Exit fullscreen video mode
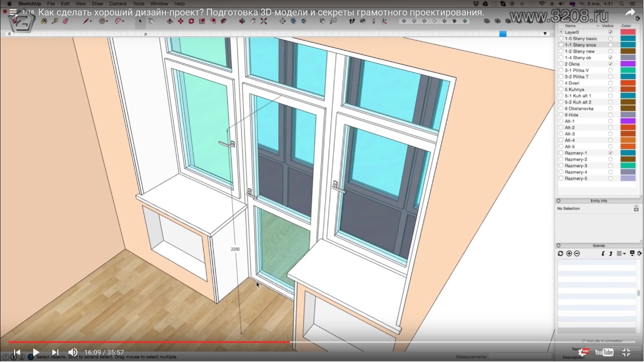Viewport: 644px width, 362px height. (626, 352)
